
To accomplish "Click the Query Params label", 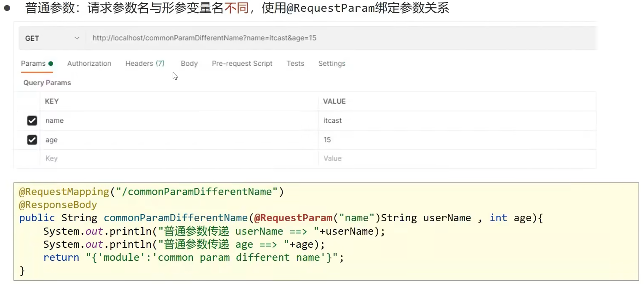I will 47,83.
